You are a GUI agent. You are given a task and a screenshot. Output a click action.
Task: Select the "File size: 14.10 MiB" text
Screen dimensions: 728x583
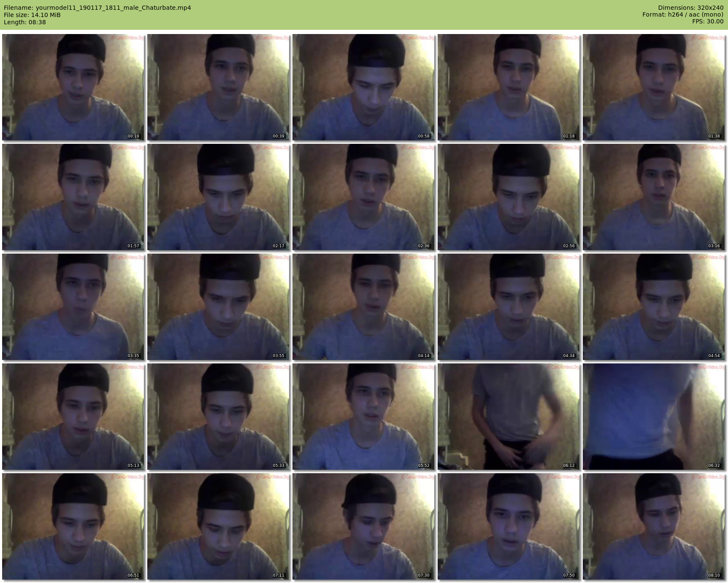[32, 15]
